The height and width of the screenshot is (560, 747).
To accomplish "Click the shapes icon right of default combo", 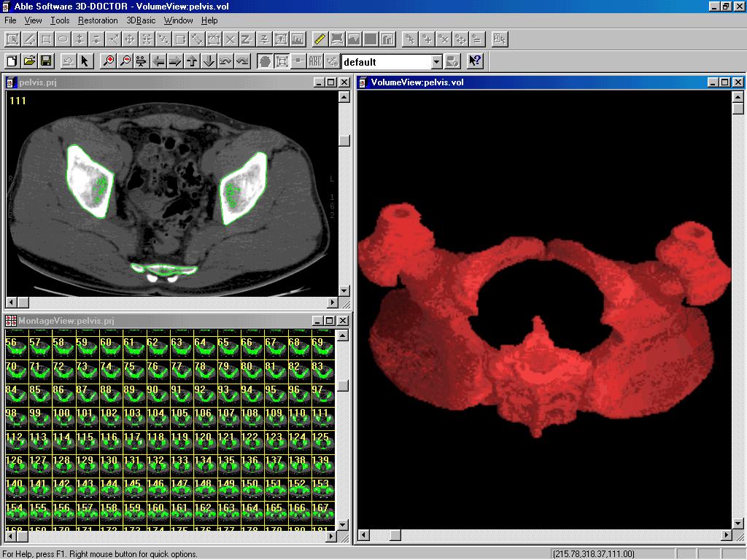I will [x=452, y=61].
